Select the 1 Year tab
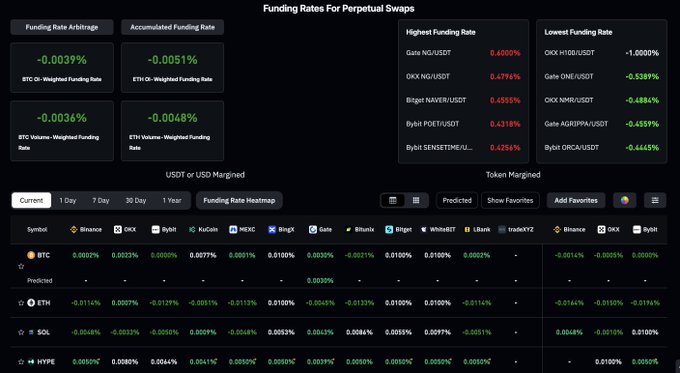The height and width of the screenshot is (373, 680). click(172, 200)
